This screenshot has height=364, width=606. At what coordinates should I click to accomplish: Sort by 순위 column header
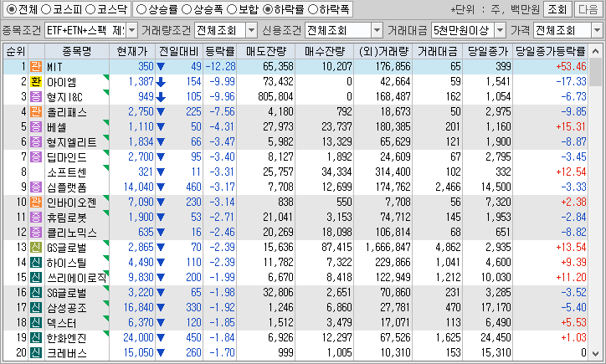pos(15,51)
